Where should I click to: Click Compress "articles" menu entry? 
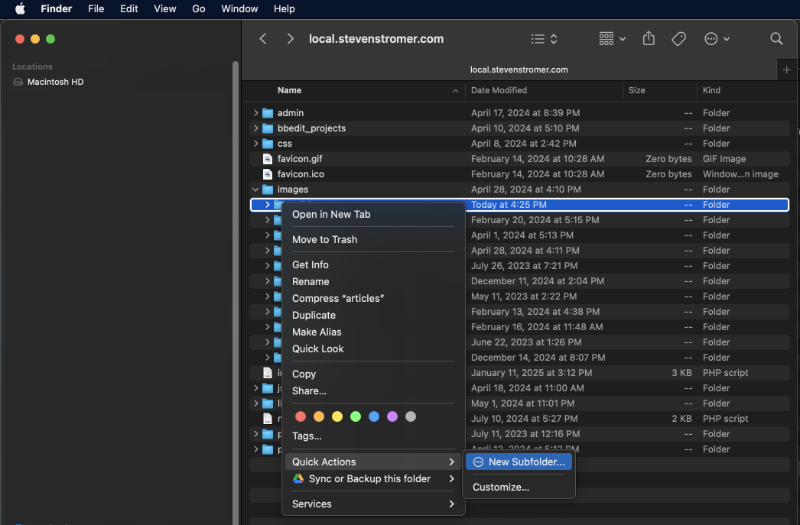pos(338,298)
